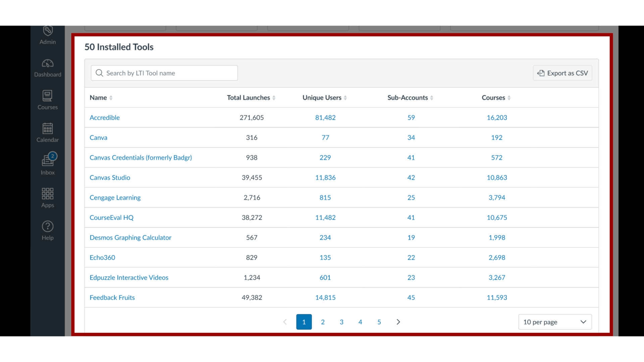The width and height of the screenshot is (644, 362).
Task: Access Help resources
Action: click(47, 230)
